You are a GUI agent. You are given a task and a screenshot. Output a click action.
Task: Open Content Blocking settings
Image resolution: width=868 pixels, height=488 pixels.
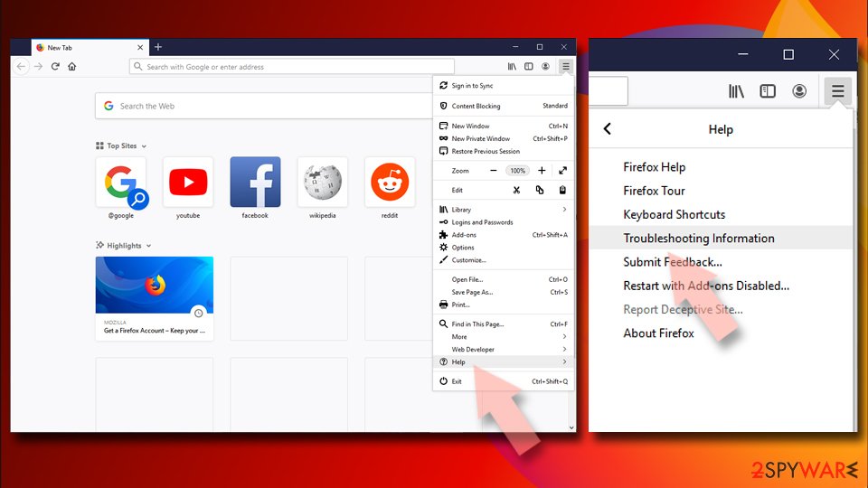tap(504, 106)
